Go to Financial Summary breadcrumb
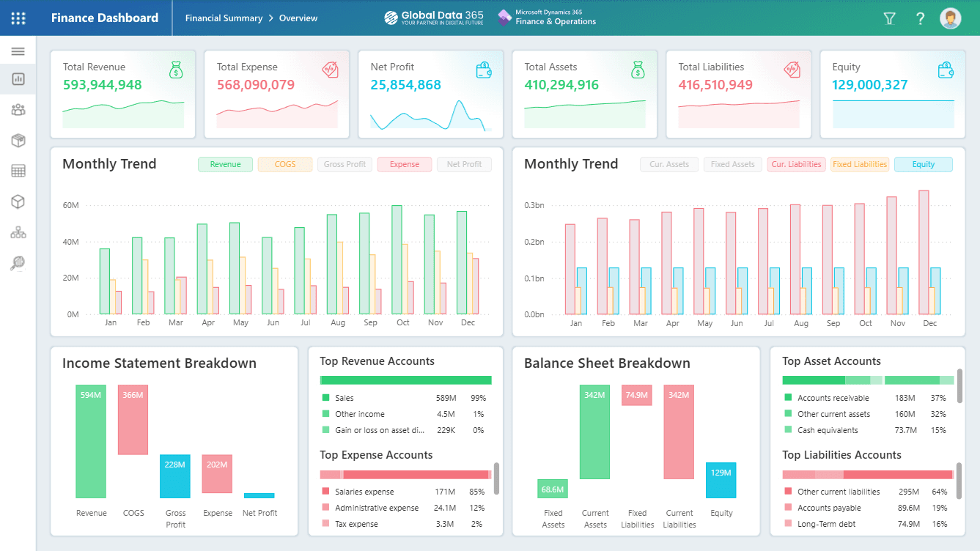 [x=224, y=18]
